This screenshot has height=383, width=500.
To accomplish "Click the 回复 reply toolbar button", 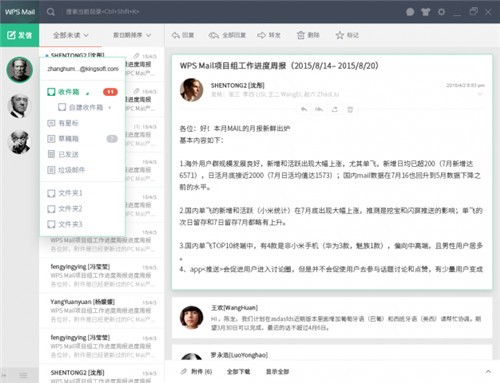I will click(183, 35).
